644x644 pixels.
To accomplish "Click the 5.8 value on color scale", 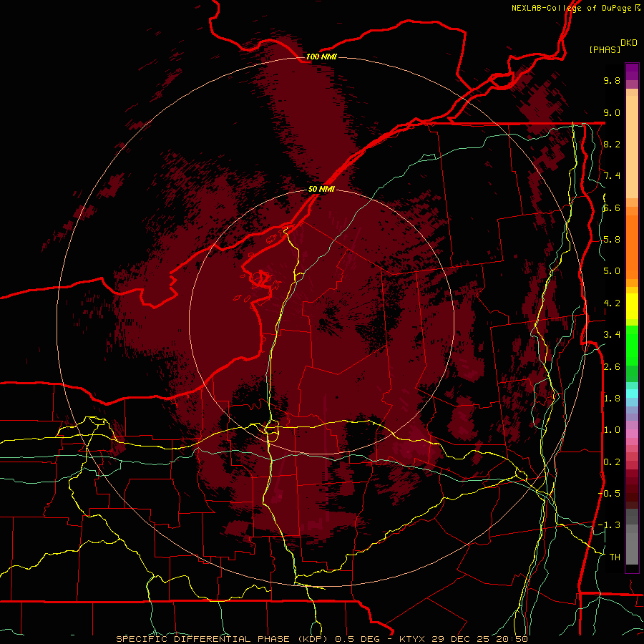I will 612,240.
